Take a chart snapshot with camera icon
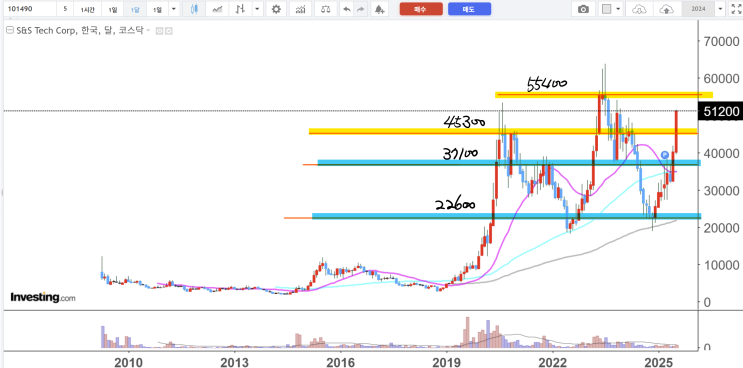 (x=584, y=9)
